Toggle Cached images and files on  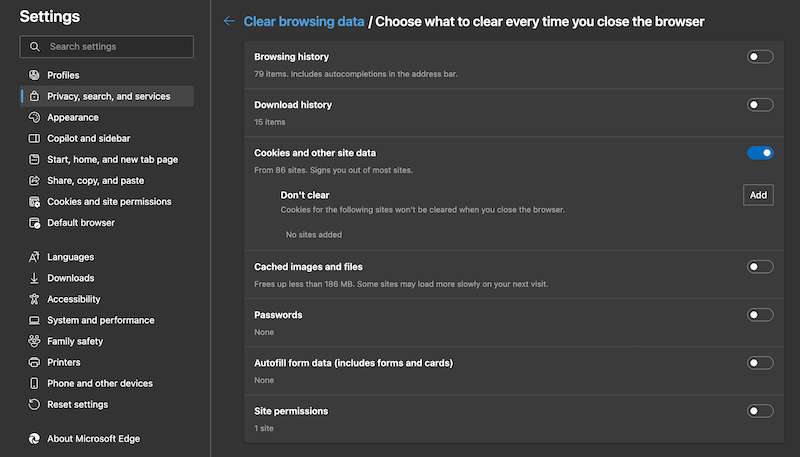point(760,267)
